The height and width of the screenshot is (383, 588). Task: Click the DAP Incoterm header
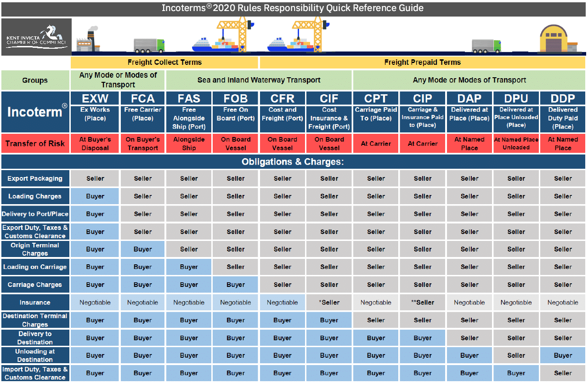(x=469, y=98)
